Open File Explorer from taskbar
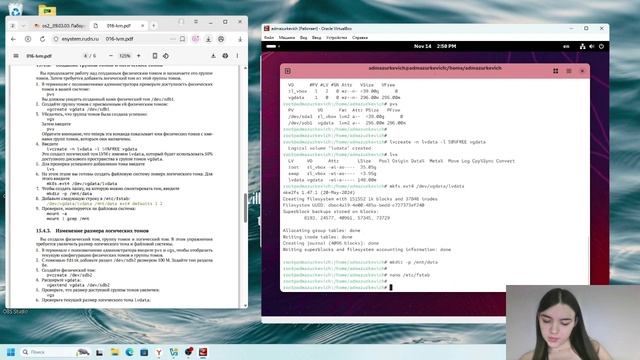Viewport: 640px width, 360px height. (x=115, y=352)
